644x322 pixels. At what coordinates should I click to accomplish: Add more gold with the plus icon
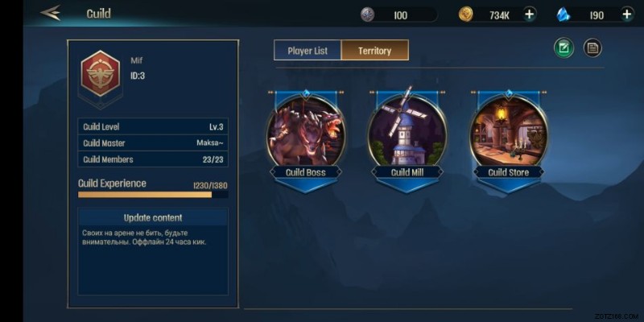(530, 14)
